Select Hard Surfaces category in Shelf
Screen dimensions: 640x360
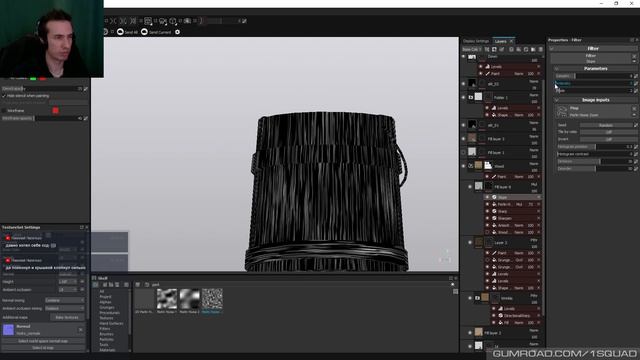pos(111,323)
